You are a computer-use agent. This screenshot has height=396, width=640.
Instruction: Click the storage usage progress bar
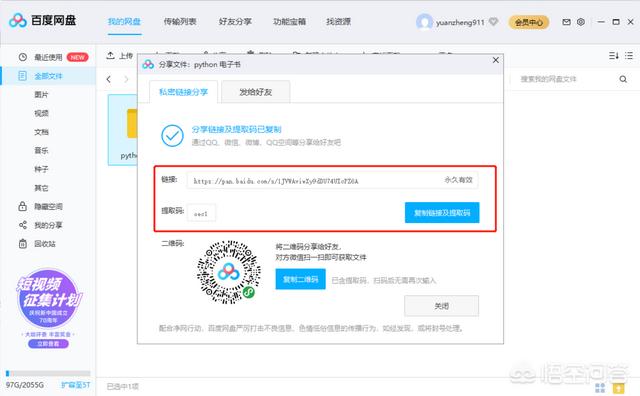(48, 373)
